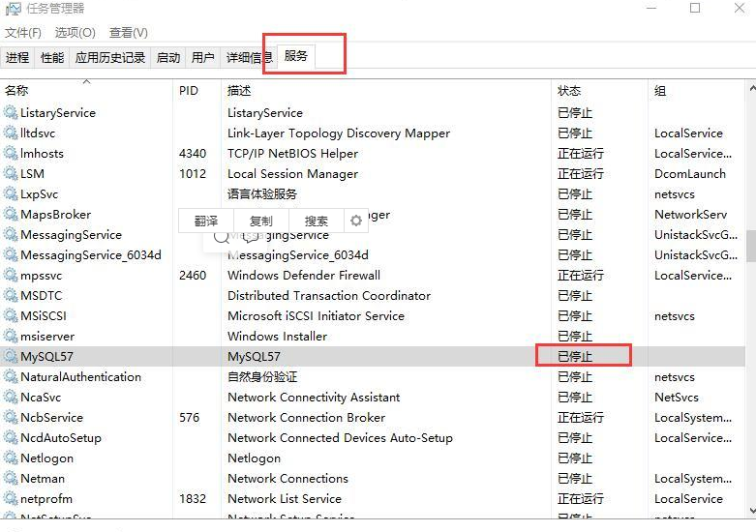Screen dimensions: 756x532
Task: Click the LxpSvc service icon
Action: [x=11, y=194]
